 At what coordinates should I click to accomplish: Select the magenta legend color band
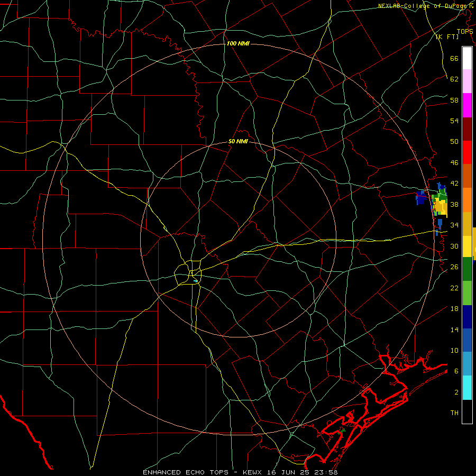click(x=467, y=105)
